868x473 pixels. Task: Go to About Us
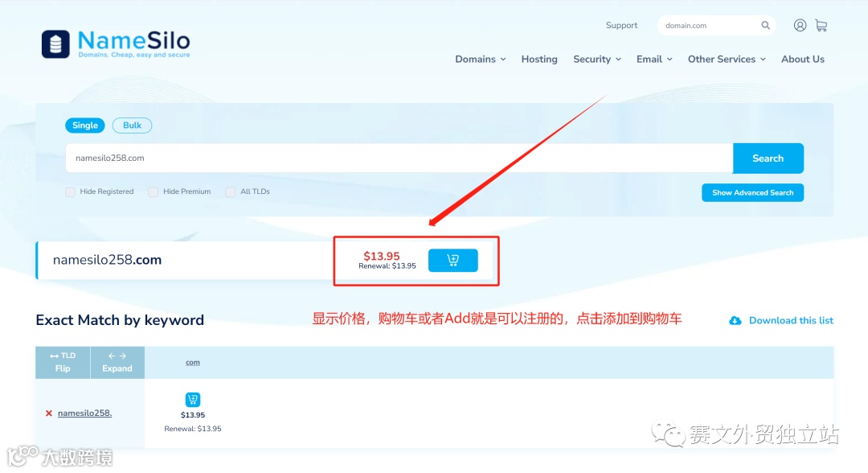803,60
